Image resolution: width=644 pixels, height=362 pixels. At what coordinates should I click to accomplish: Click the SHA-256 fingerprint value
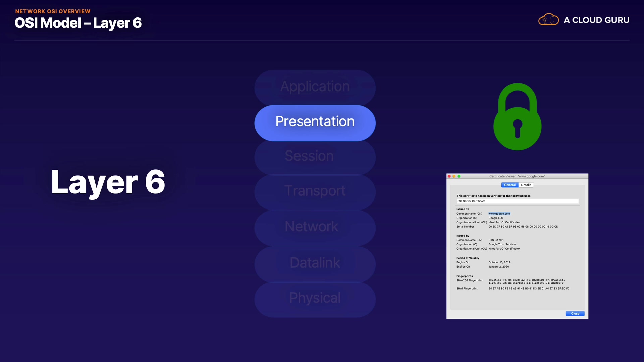coord(526,281)
